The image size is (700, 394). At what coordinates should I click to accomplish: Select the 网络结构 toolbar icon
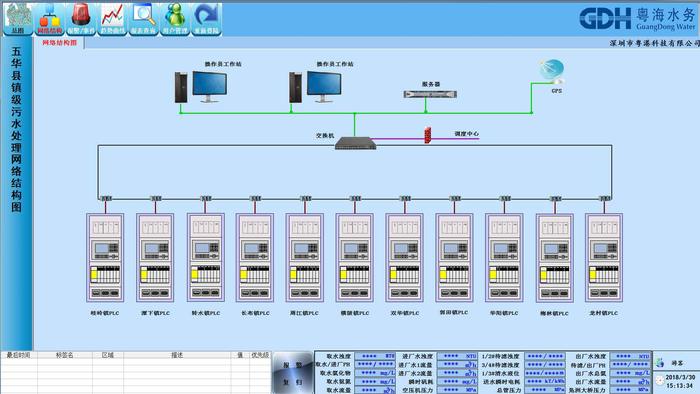click(x=50, y=19)
